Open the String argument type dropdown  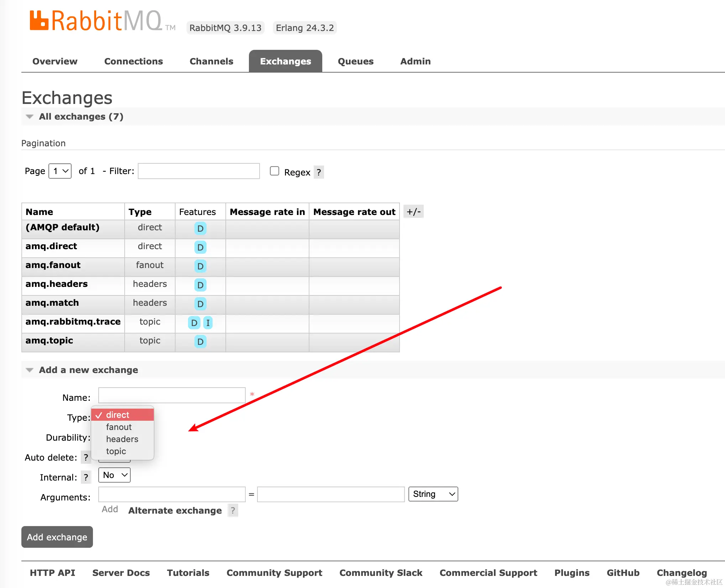(x=433, y=494)
